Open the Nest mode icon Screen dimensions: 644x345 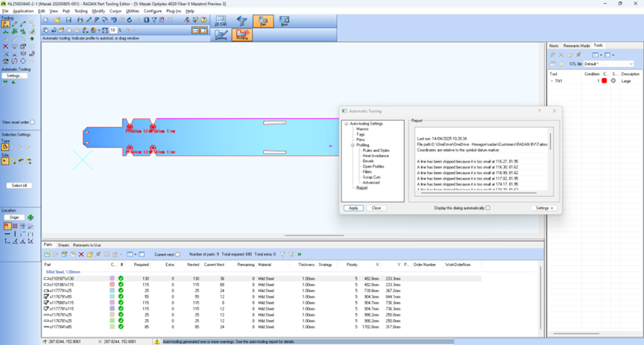point(284,21)
